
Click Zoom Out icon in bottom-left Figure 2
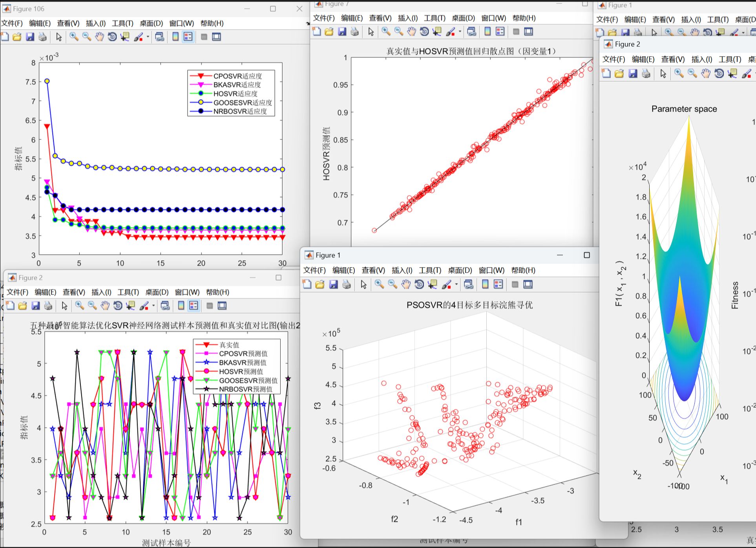(x=92, y=306)
